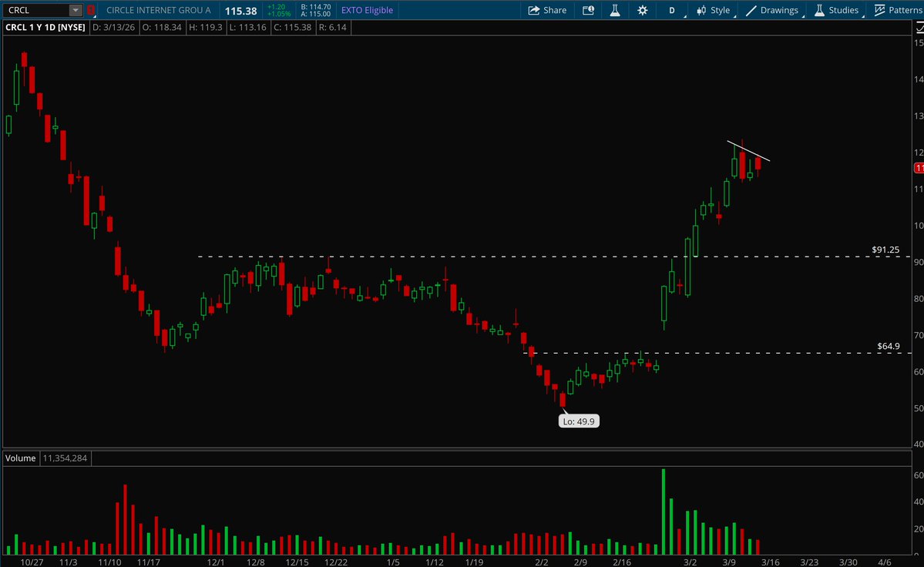This screenshot has height=567, width=924.
Task: Click the CRCL 1 Y 1D [NYSE] chart title
Action: coord(45,27)
